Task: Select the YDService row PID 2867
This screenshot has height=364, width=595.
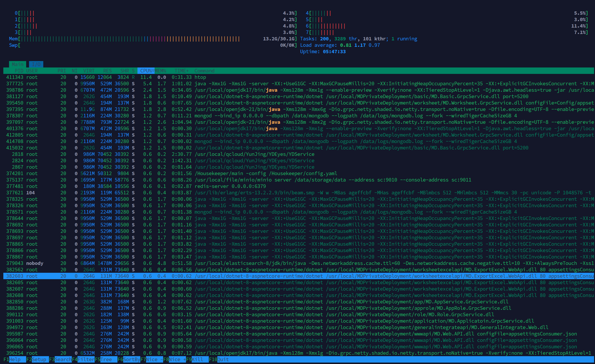Action: [298, 167]
